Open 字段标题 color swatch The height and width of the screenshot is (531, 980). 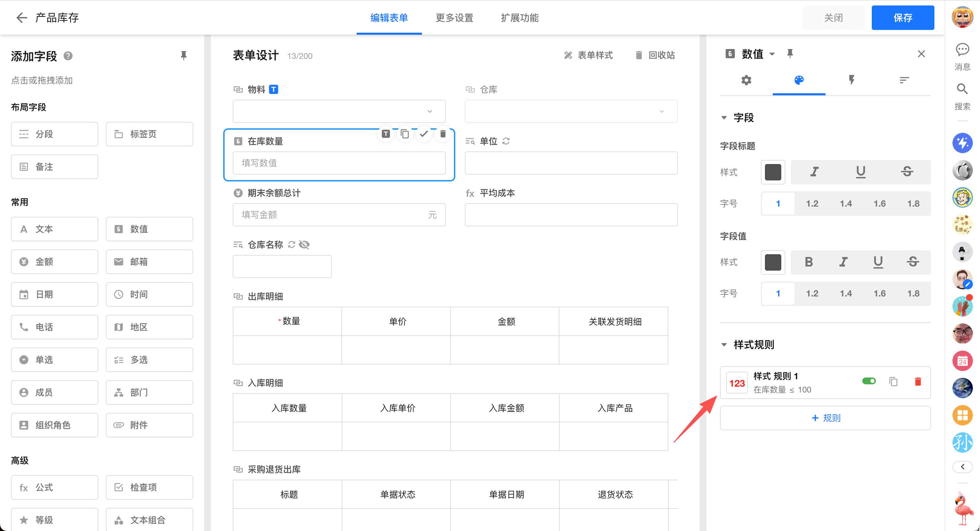773,172
